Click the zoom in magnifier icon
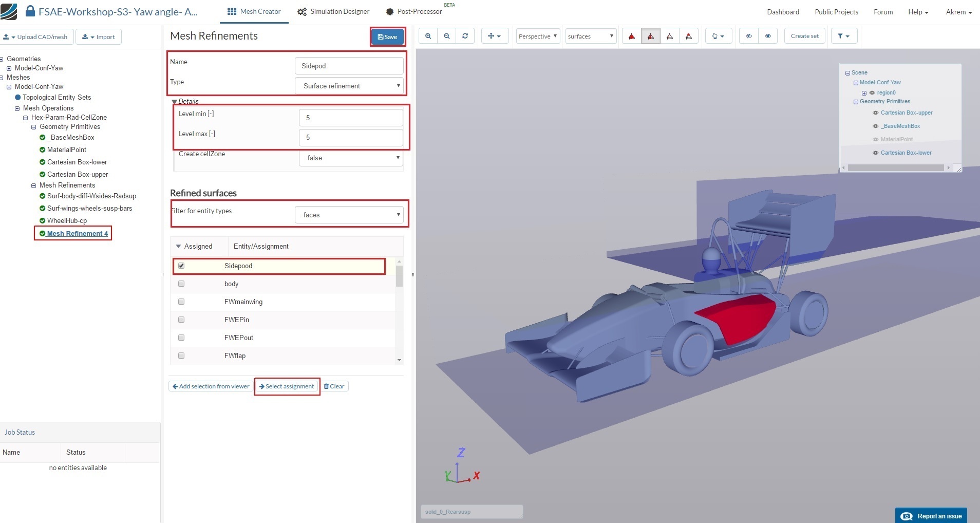 [428, 36]
